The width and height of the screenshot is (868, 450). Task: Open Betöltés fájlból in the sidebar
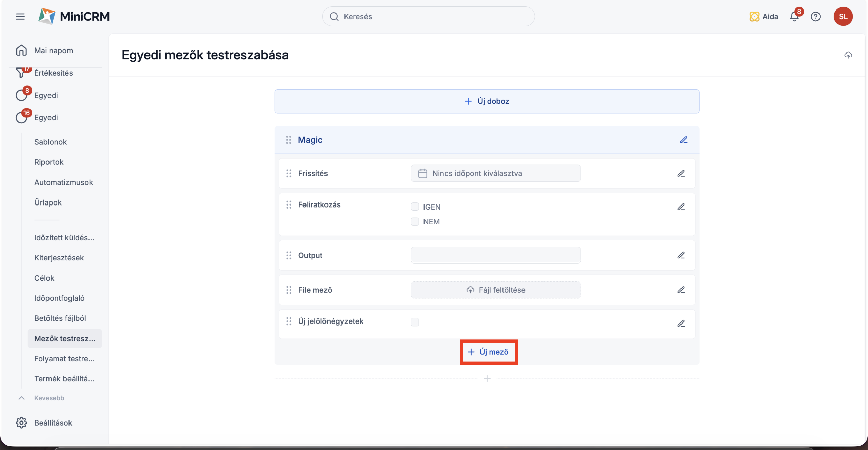click(x=60, y=318)
